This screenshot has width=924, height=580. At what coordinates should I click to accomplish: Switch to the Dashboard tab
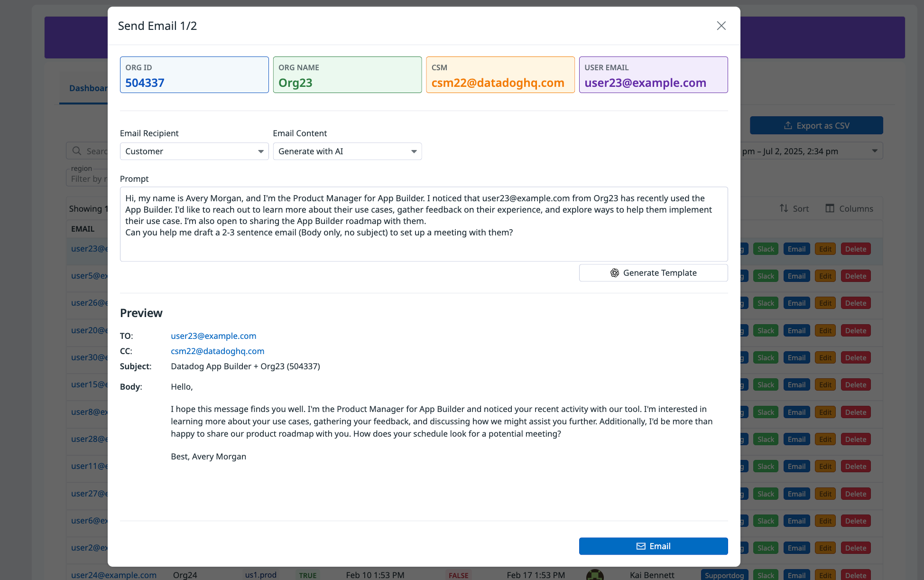click(x=88, y=88)
